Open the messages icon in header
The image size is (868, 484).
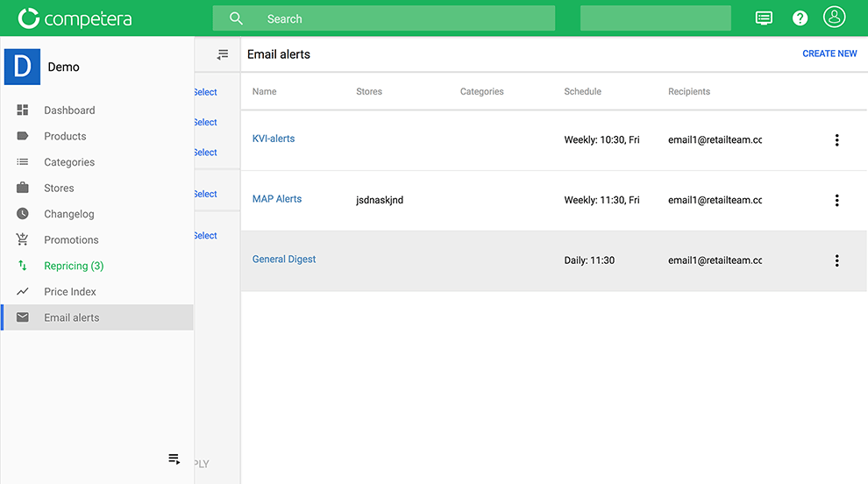tap(764, 18)
